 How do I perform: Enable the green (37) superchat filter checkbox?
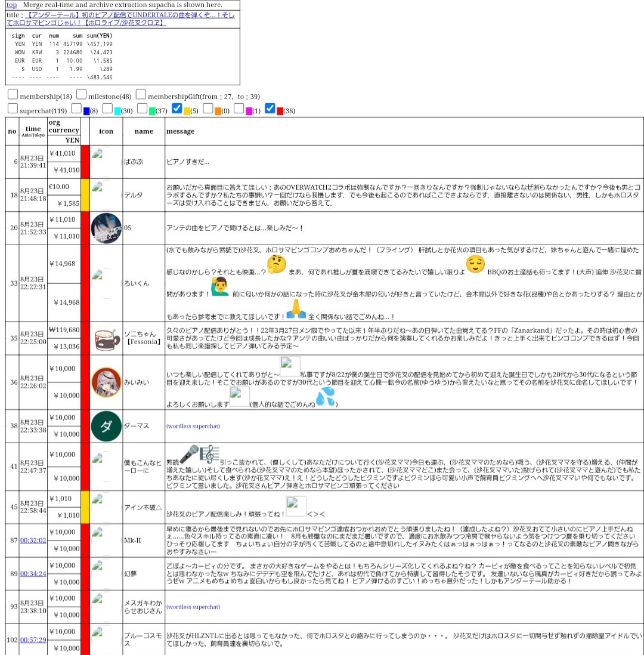tap(142, 109)
